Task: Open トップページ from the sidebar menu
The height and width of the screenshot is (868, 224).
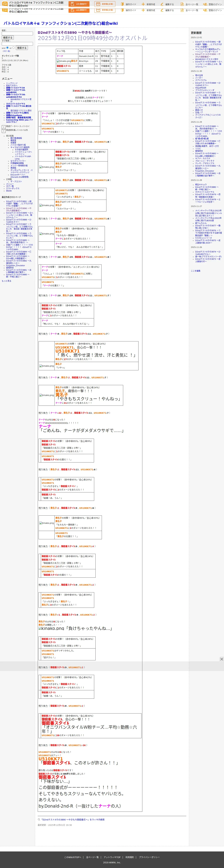Action: [12, 83]
